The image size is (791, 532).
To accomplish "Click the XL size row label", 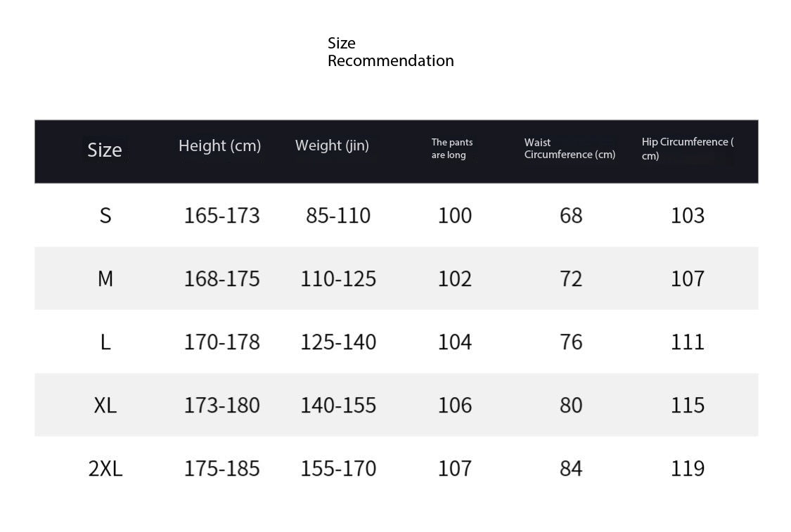I will (x=105, y=406).
